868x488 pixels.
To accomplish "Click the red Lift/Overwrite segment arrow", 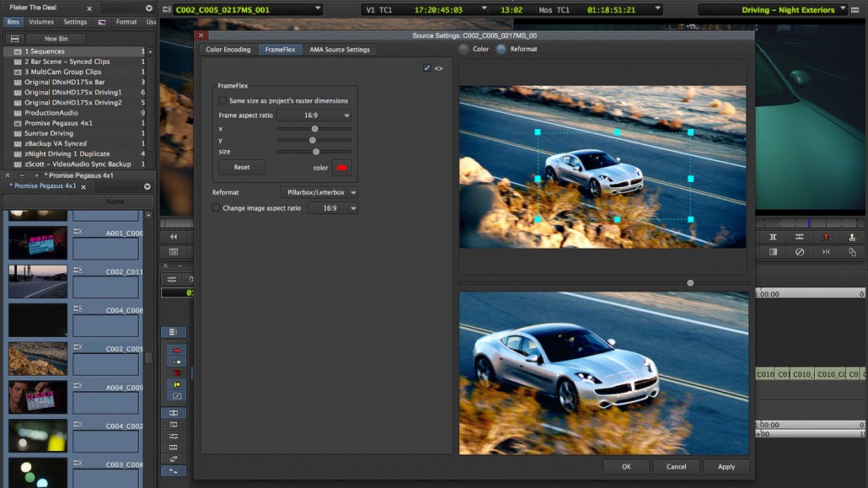I will 176,350.
